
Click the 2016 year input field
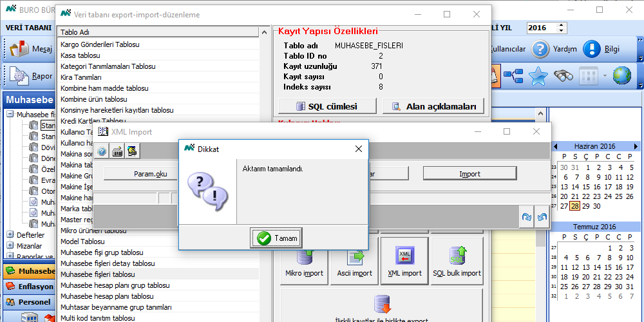click(x=542, y=28)
